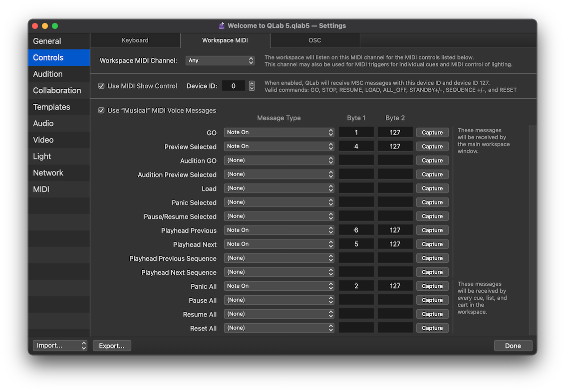Expand the Import dropdown
The width and height of the screenshot is (565, 392).
click(60, 345)
